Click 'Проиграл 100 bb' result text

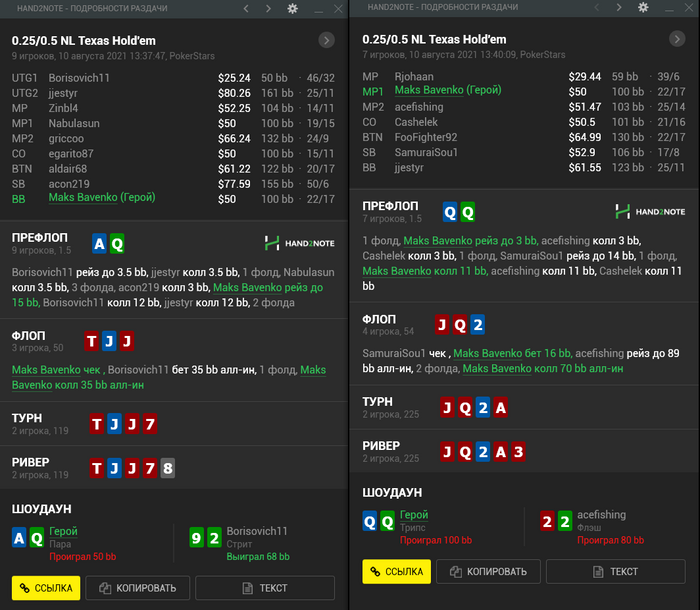point(436,540)
